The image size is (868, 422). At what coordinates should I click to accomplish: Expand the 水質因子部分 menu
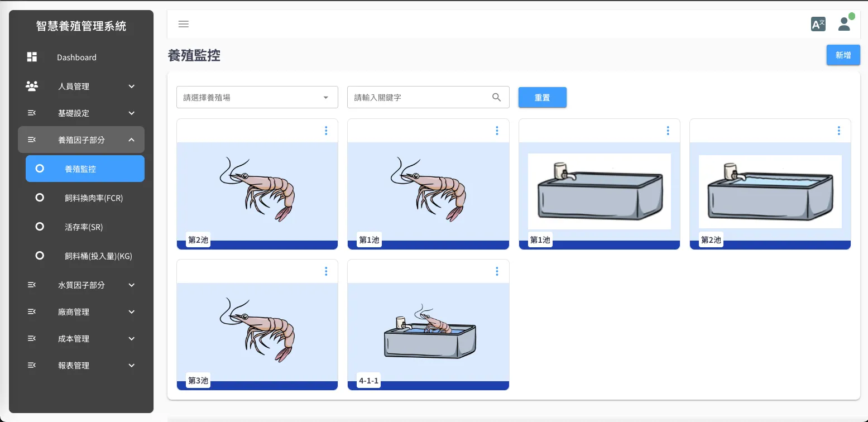coord(81,285)
